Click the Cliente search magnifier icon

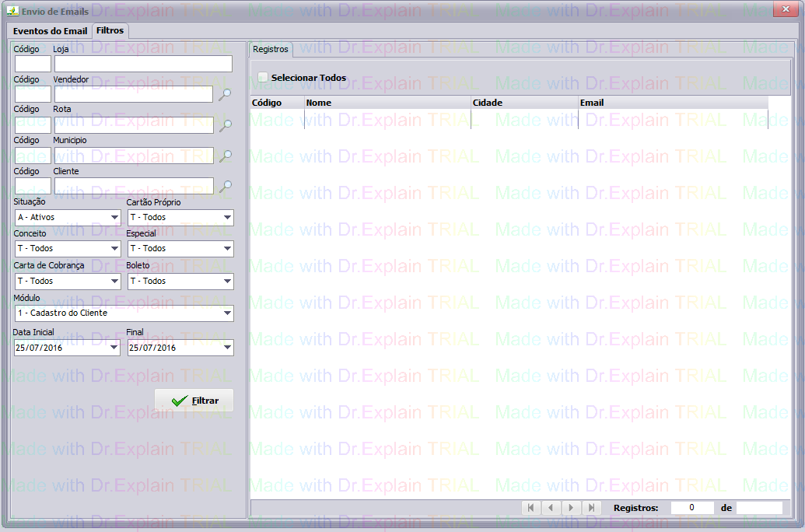[225, 187]
